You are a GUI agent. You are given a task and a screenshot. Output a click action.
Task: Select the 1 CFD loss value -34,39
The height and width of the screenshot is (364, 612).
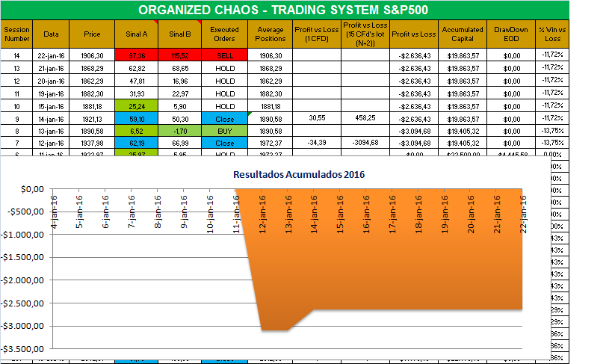pyautogui.click(x=317, y=143)
